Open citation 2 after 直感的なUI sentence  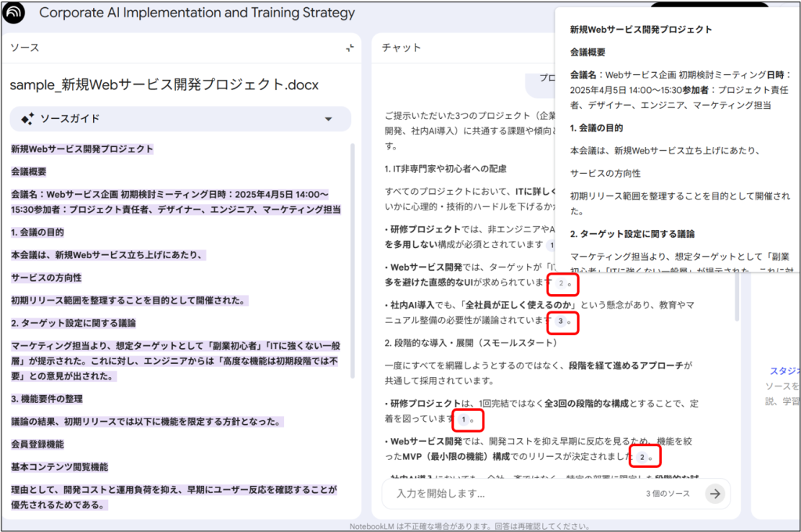[x=561, y=283]
